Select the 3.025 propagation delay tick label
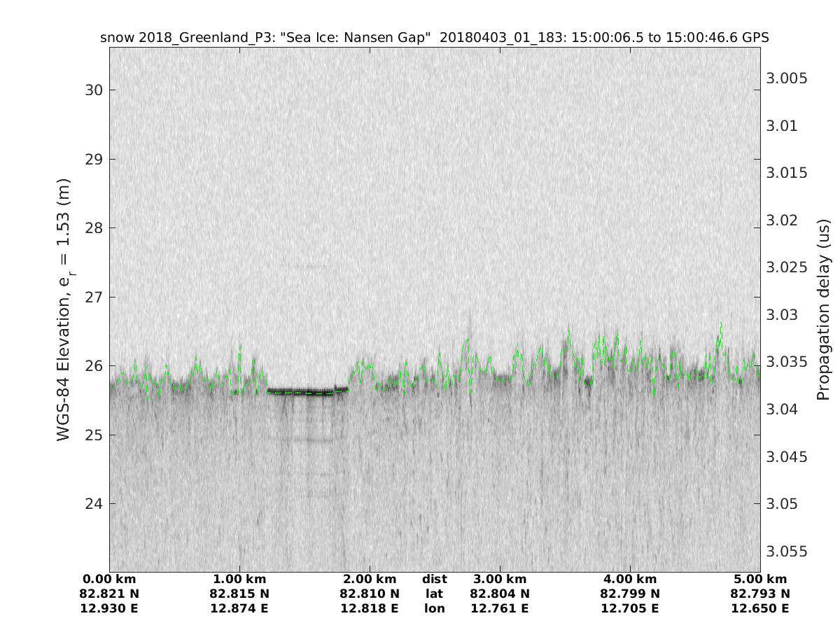The height and width of the screenshot is (630, 840). point(787,267)
